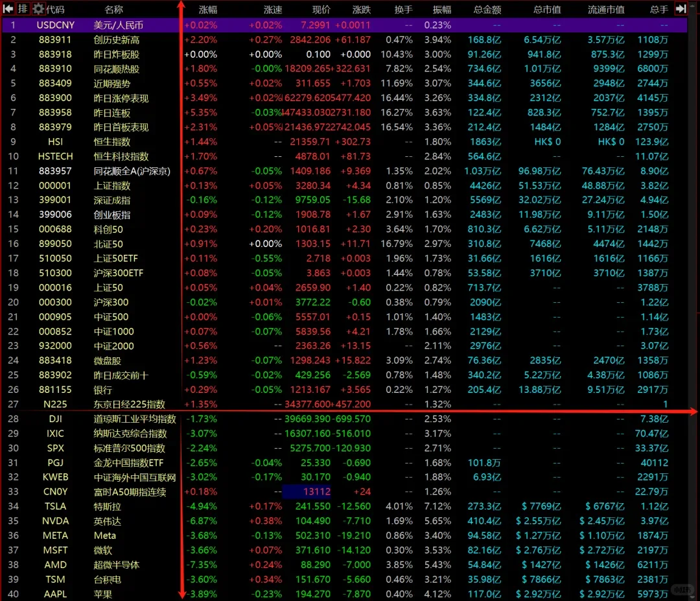Select the 000001 上证指数 row
Image resolution: width=700 pixels, height=601 pixels.
[345, 186]
